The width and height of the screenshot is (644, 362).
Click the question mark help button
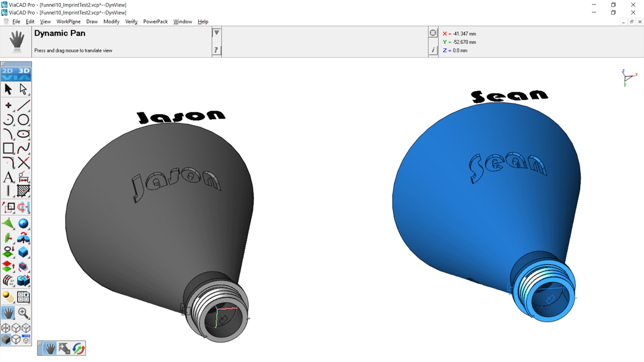[x=217, y=50]
